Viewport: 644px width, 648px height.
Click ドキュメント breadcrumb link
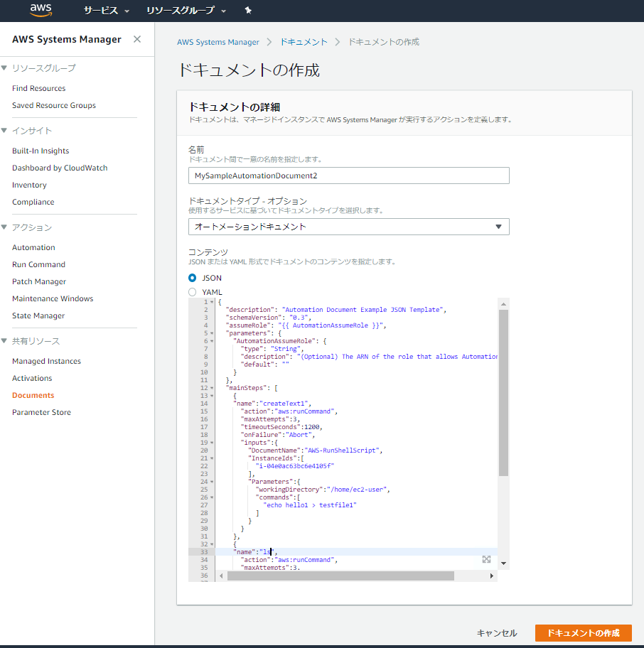pos(304,42)
